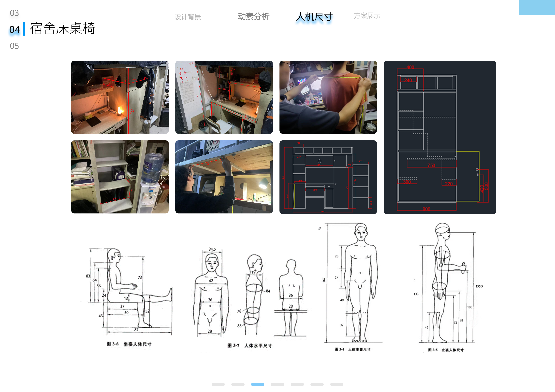Open small CAD front elevation drawing
555x392 pixels.
point(328,177)
